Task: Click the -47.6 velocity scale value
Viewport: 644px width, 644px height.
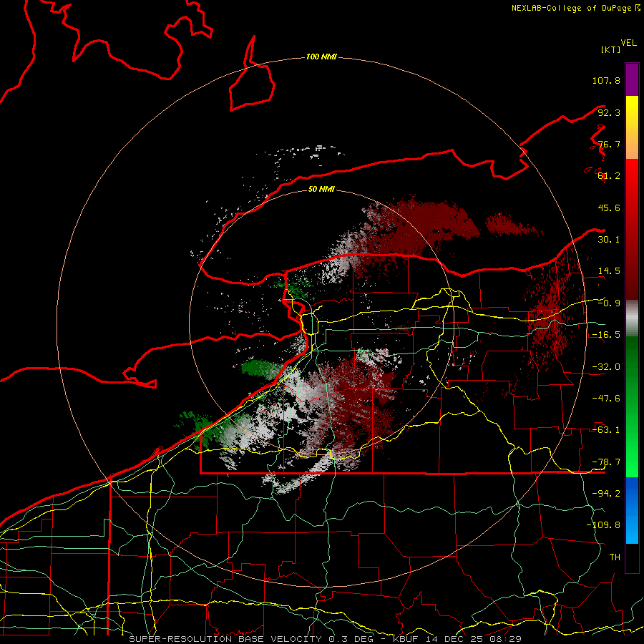Action: pos(606,399)
